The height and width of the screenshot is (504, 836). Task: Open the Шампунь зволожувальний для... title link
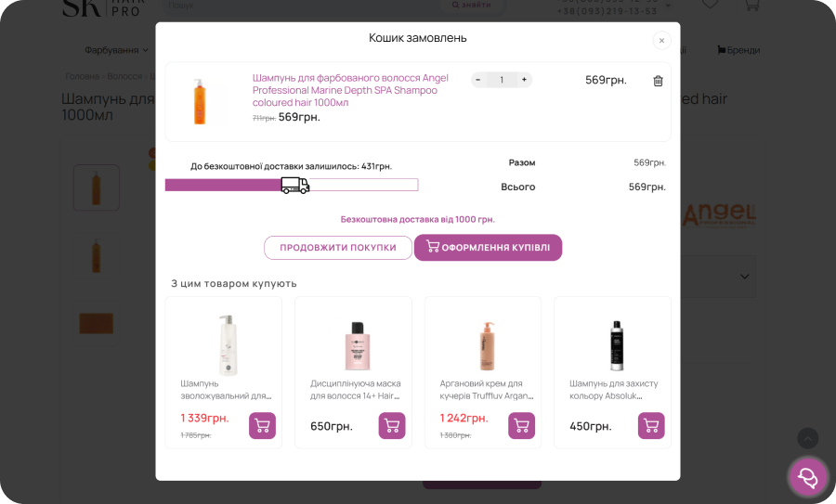[226, 390]
